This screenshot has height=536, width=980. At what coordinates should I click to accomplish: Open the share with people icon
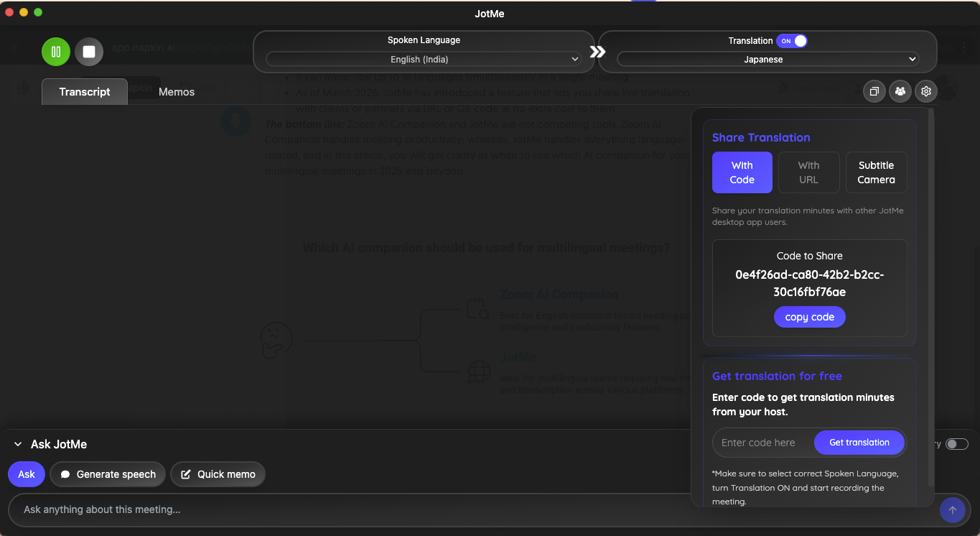[900, 91]
